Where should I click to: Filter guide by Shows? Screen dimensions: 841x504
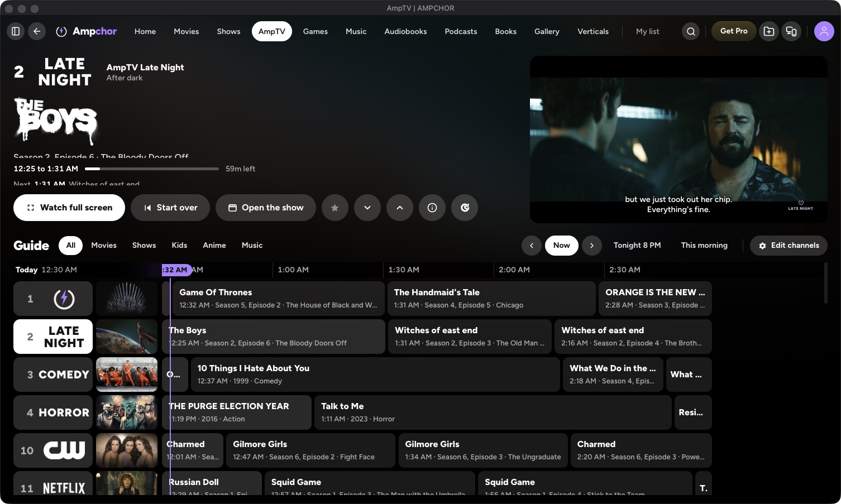pyautogui.click(x=144, y=246)
